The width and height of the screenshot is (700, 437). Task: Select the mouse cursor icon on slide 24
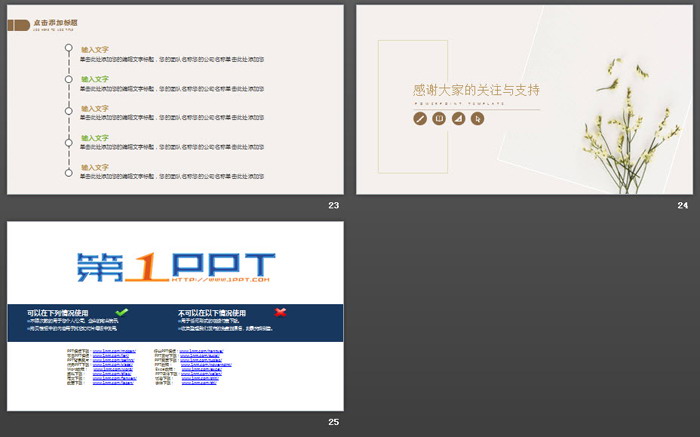pos(477,119)
